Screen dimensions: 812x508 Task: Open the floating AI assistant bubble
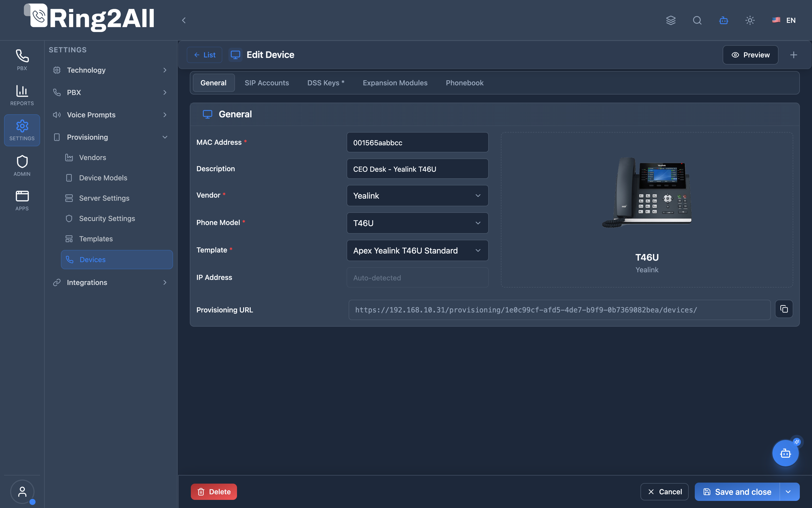[x=785, y=453]
